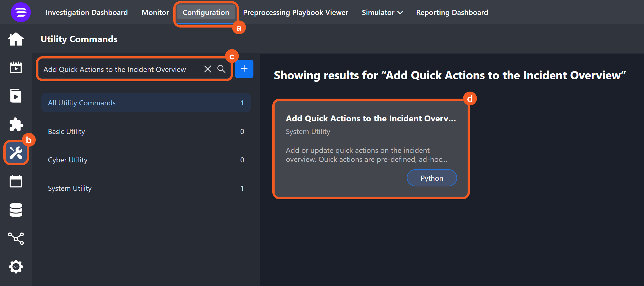Add a new utility command with plus
Viewport: 644px width, 286px height.
point(244,69)
